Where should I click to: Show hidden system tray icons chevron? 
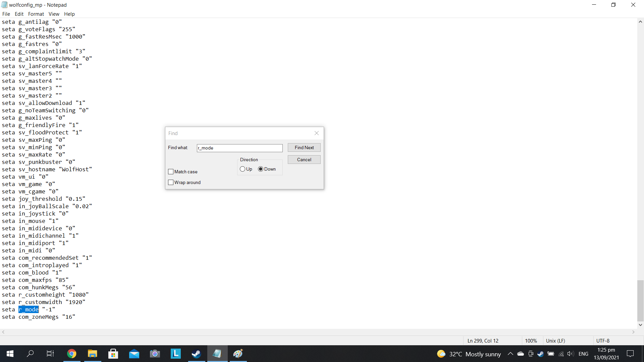[510, 354]
